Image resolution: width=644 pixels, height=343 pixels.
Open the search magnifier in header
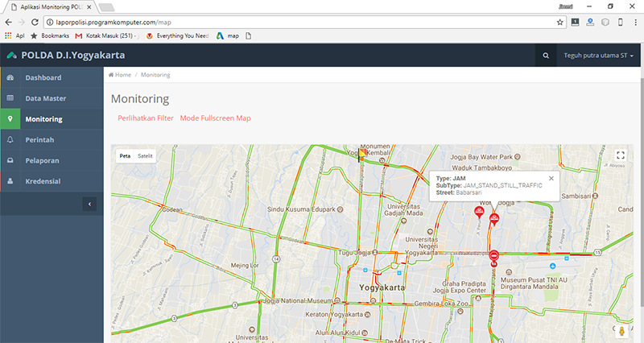pos(546,56)
